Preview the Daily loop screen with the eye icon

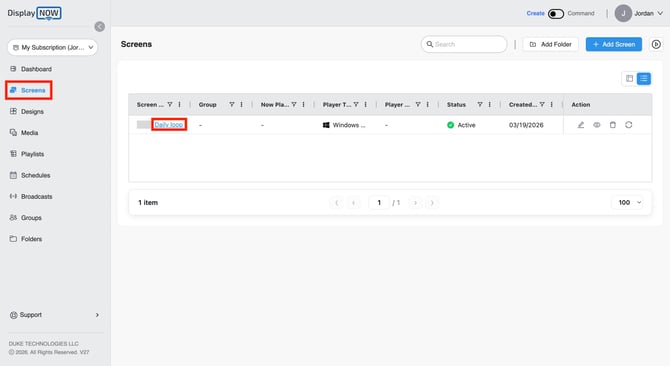coord(597,125)
